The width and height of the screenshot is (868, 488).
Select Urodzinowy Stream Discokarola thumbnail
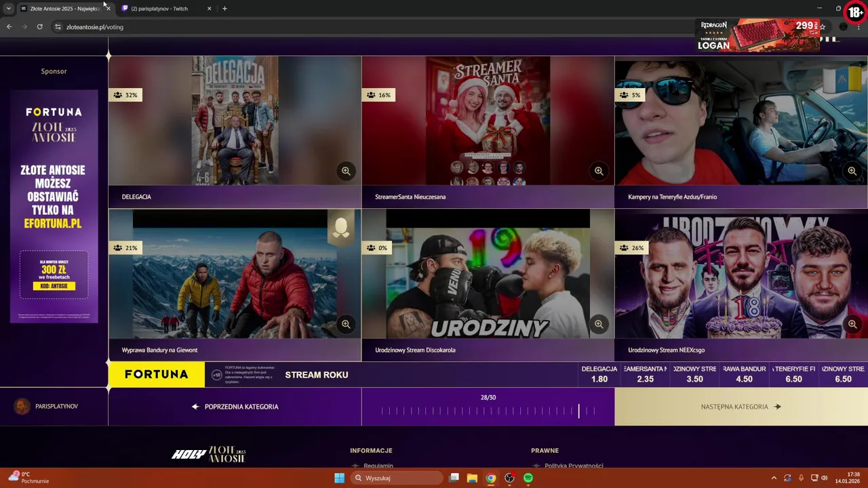pos(488,274)
